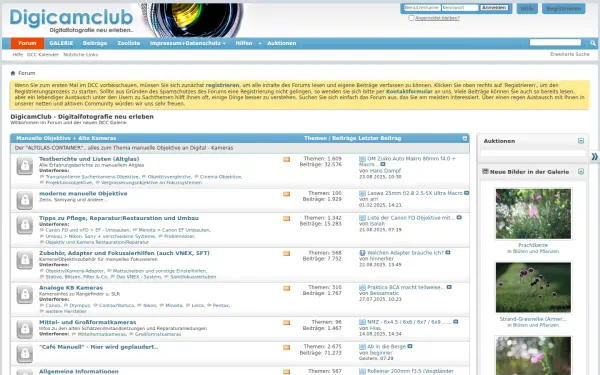
Task: Click lock icon of moderne manuelle Objektive forum
Action: pyautogui.click(x=25, y=200)
